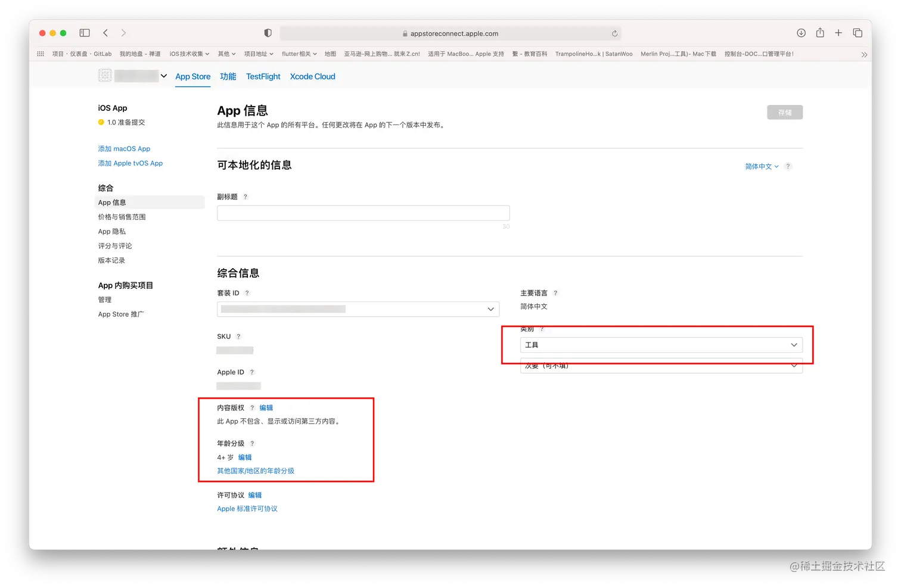
Task: Expand the app name switcher dropdown
Action: 163,76
